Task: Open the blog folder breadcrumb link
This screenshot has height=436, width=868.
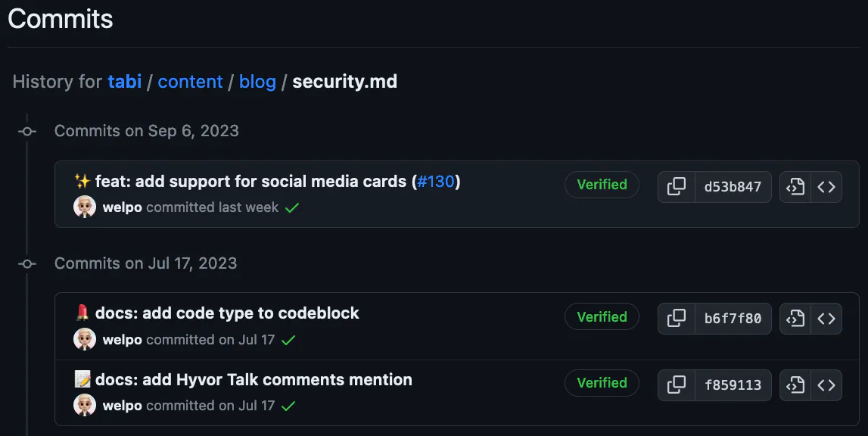Action: pyautogui.click(x=257, y=81)
